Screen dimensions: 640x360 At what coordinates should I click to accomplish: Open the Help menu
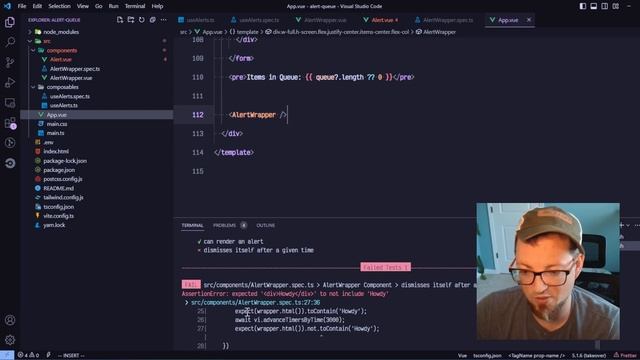157,6
